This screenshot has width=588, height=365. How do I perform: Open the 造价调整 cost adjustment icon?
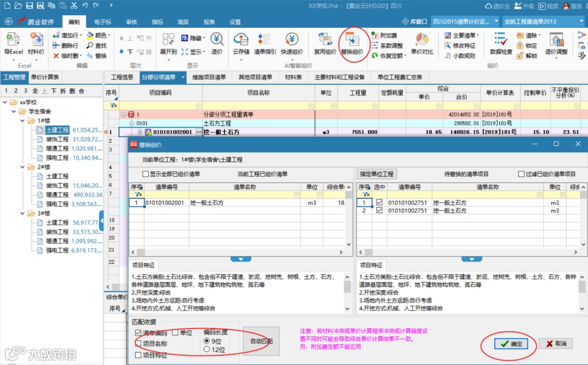click(x=556, y=39)
